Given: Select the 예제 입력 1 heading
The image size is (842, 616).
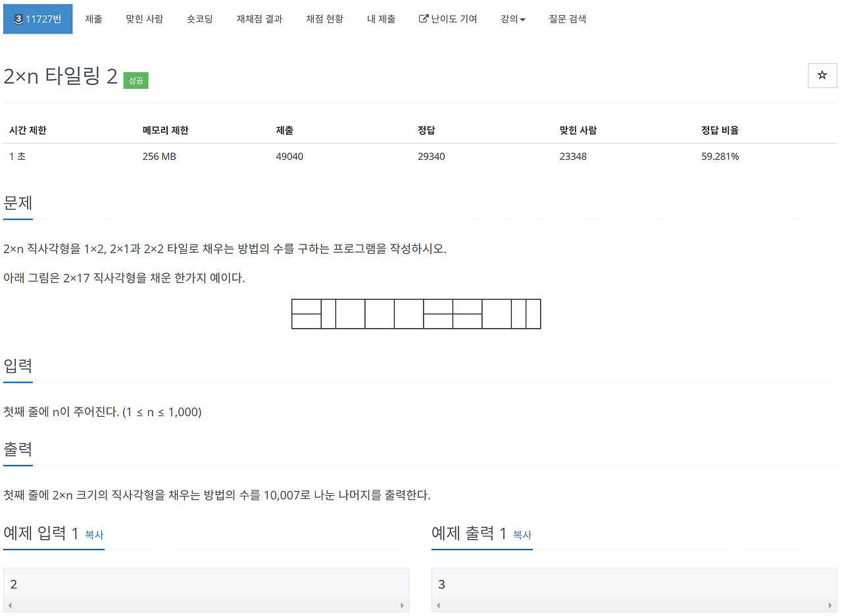Looking at the screenshot, I should (x=41, y=534).
